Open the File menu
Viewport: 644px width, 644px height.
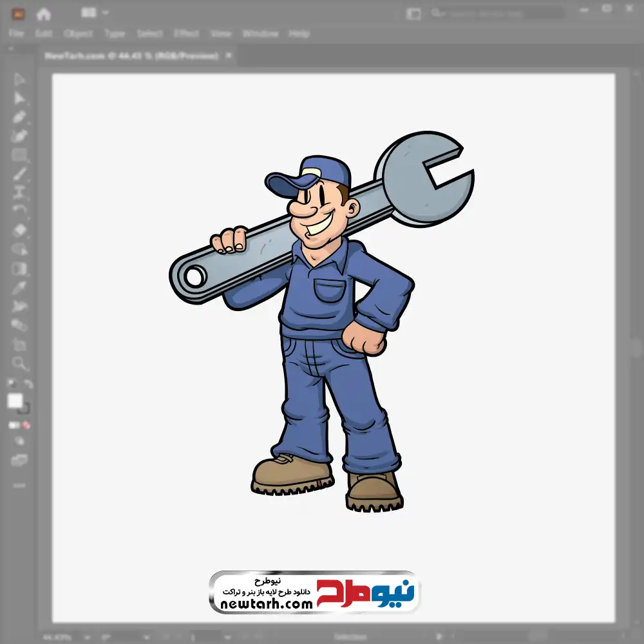[16, 33]
